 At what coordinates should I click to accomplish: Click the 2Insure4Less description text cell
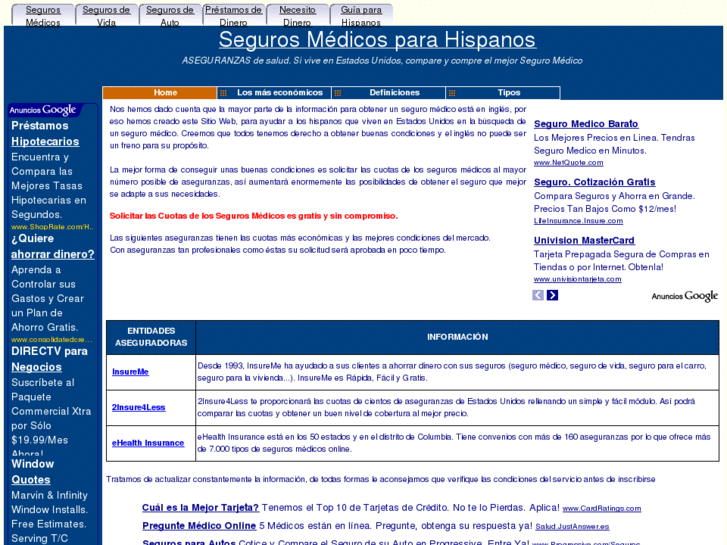click(458, 407)
